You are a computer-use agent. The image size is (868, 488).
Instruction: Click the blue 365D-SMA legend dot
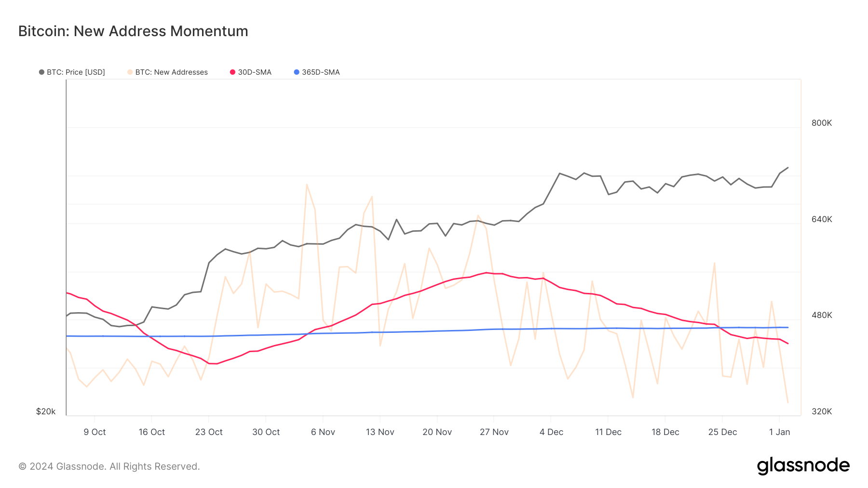point(297,72)
